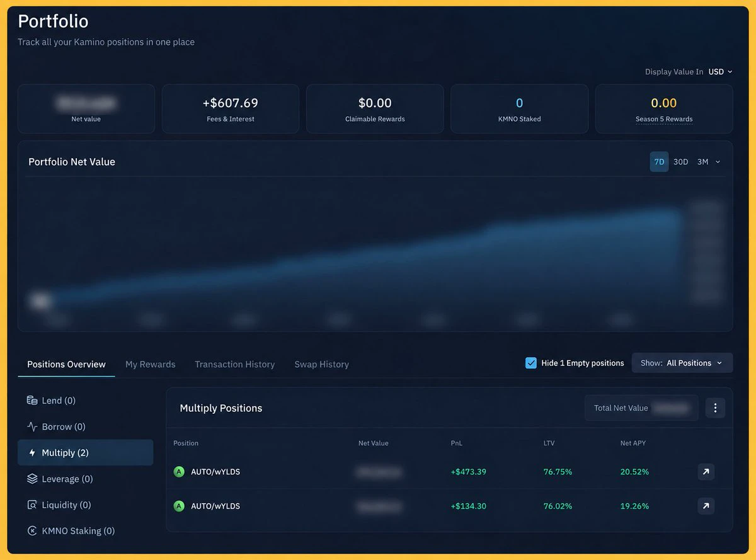Select Liquidity (0) in positions sidebar
This screenshot has width=756, height=560.
point(85,505)
